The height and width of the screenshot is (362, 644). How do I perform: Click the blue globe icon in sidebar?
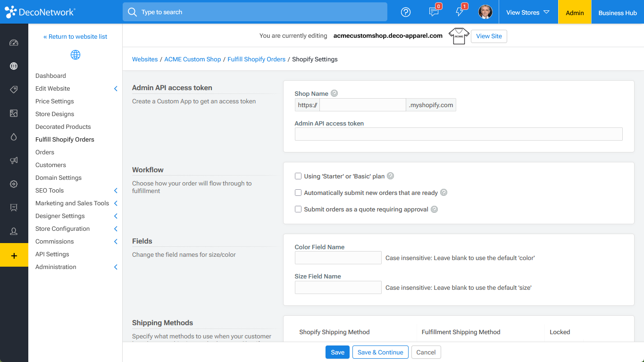tap(75, 55)
